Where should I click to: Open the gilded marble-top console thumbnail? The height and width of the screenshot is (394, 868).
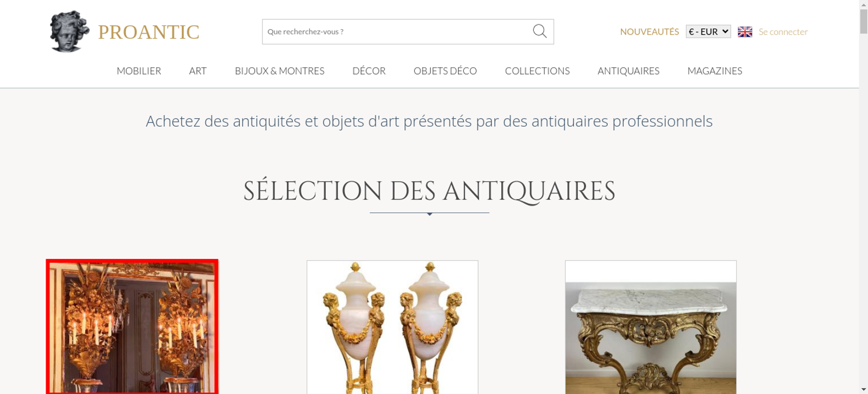[651, 327]
